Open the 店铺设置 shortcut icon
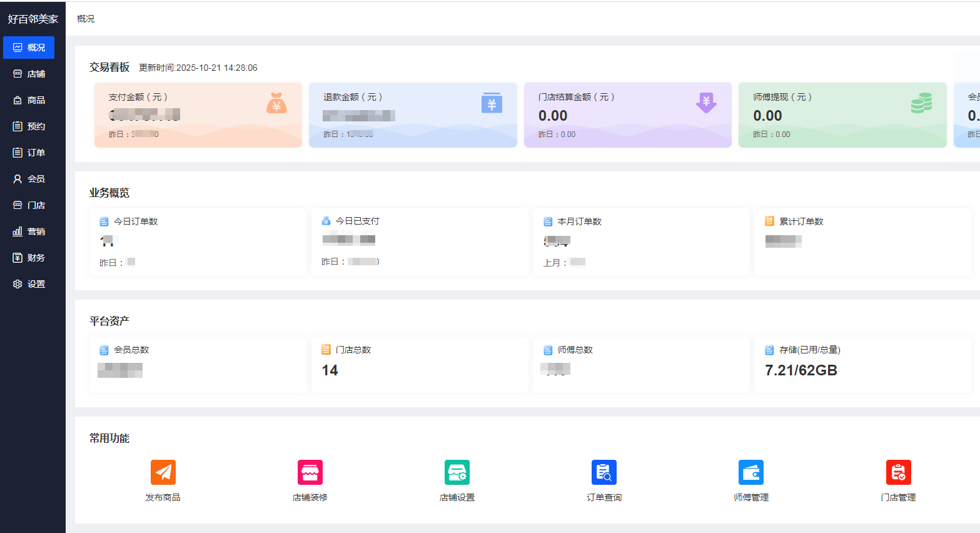This screenshot has width=980, height=533. 457,472
